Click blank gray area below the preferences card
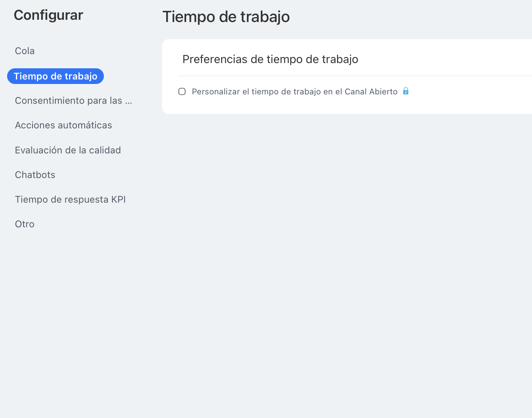The height and width of the screenshot is (418, 532). [x=336, y=243]
